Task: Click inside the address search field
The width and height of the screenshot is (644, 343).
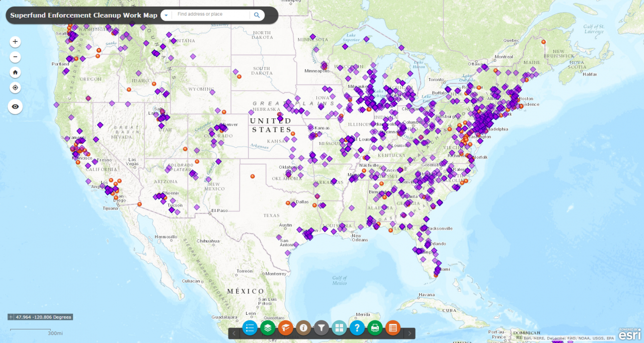Action: click(211, 15)
